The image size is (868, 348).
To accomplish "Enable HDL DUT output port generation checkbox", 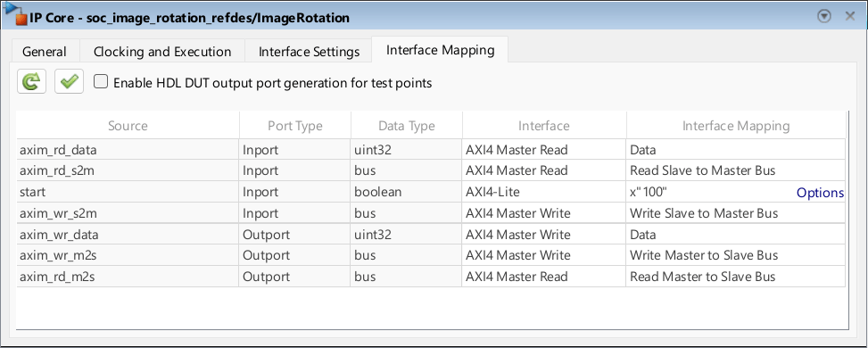I will 100,83.
